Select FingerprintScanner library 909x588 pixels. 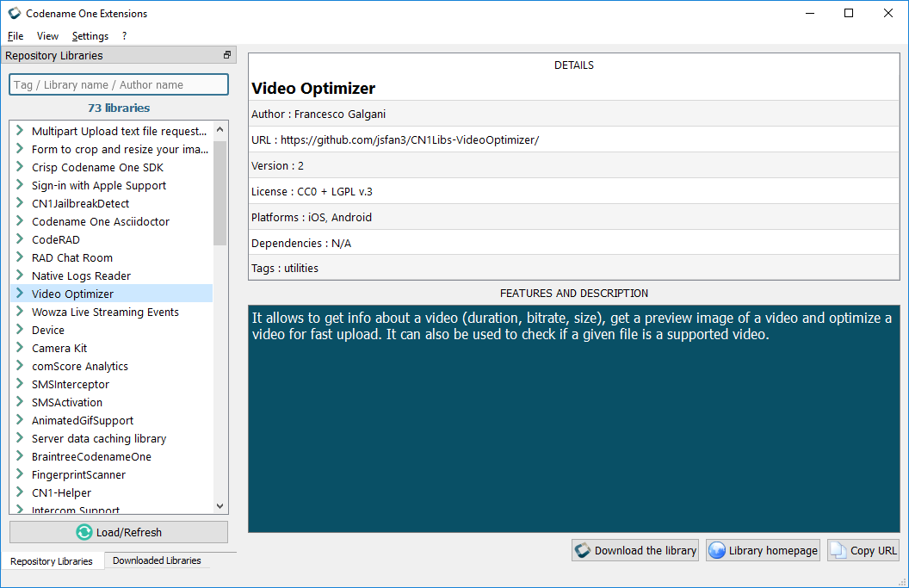tap(79, 474)
